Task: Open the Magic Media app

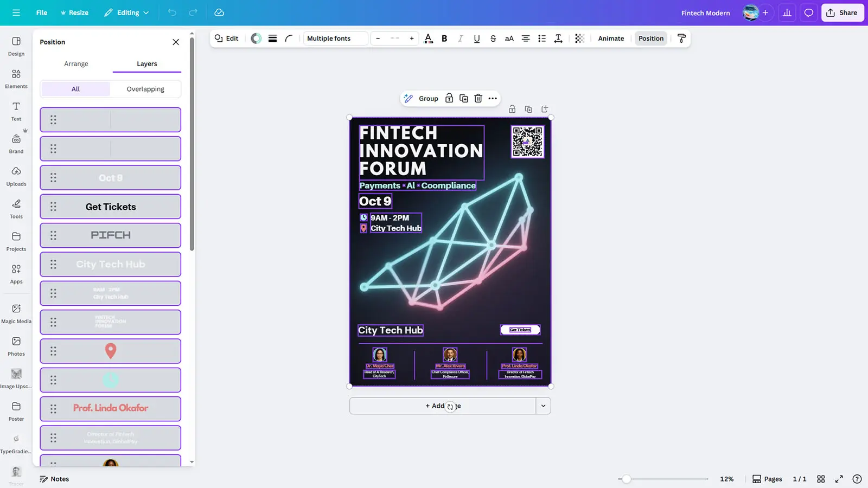Action: (16, 313)
